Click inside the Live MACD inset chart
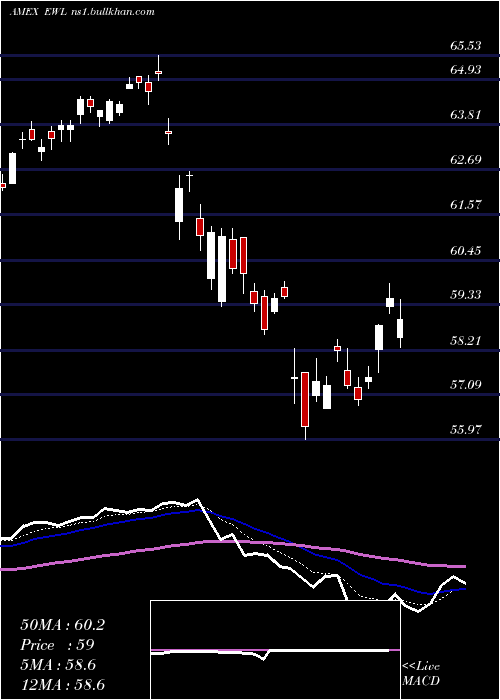This screenshot has height=700, width=500. point(275,650)
